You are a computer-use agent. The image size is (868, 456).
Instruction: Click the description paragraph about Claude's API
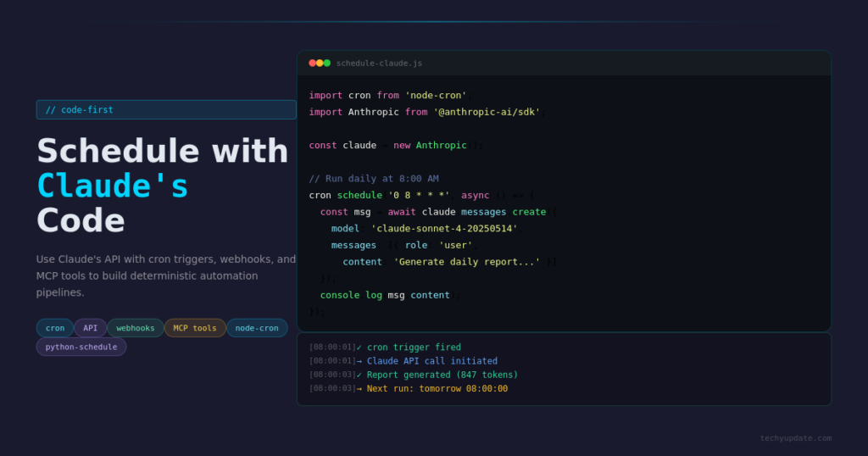point(166,275)
